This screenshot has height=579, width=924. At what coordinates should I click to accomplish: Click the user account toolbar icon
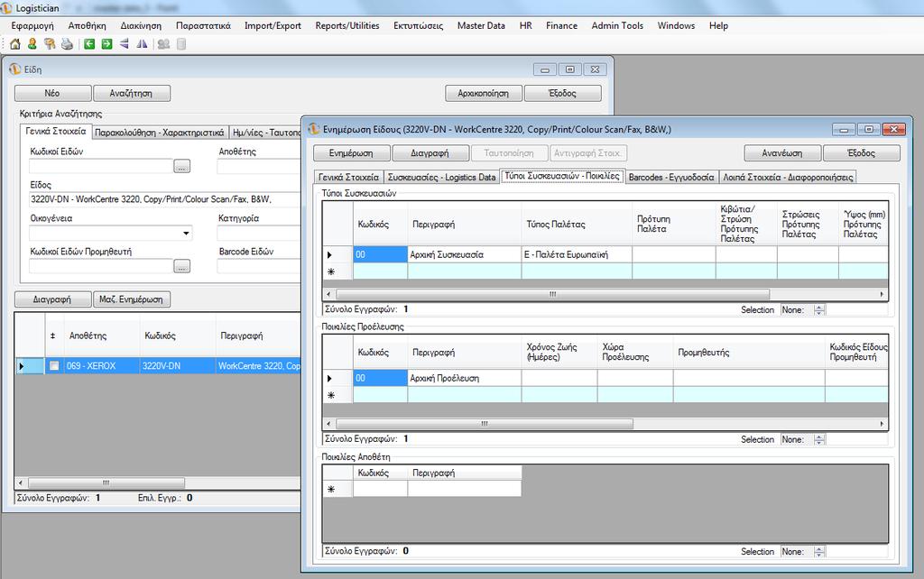32,44
